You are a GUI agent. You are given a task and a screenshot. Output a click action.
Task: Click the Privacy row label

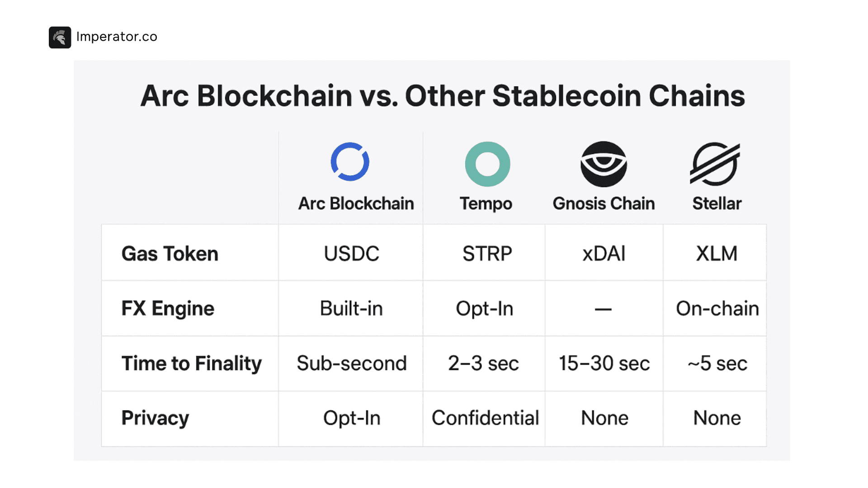tap(155, 418)
